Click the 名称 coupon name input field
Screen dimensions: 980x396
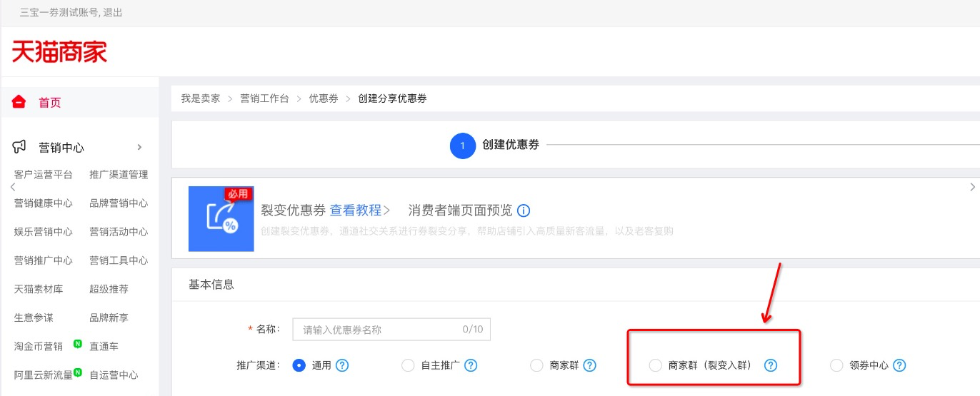(391, 330)
